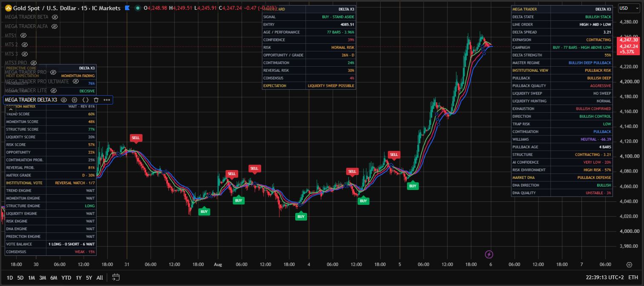Show the MEGA TRADER PRO indicator

pos(53,72)
